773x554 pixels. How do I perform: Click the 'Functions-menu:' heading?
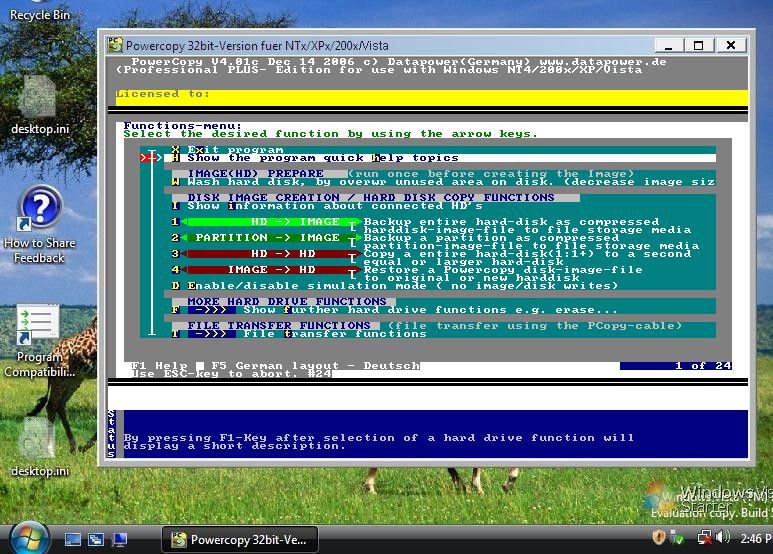click(x=182, y=126)
